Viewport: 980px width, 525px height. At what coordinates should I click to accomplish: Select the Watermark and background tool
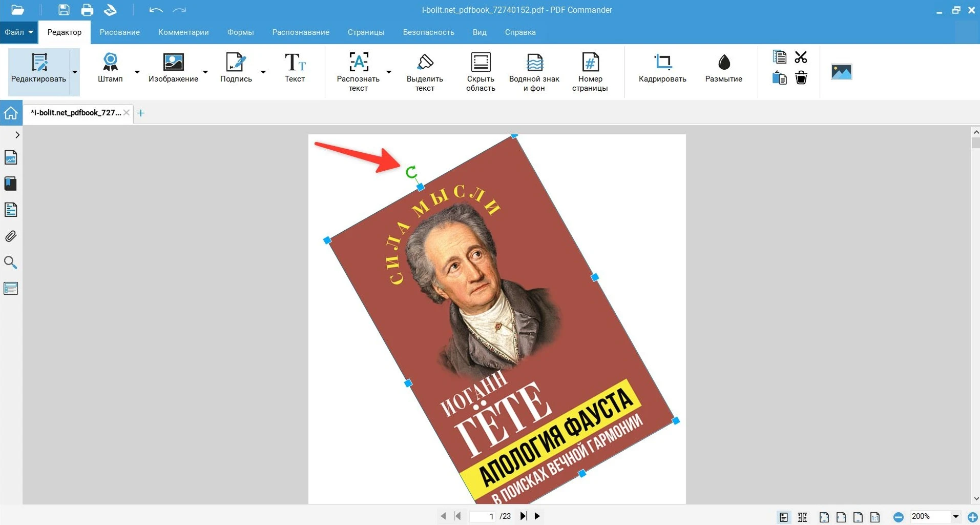[534, 72]
